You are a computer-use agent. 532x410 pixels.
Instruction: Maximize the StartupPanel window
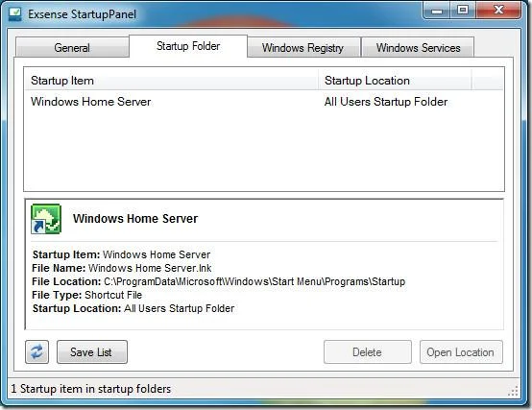[463, 11]
